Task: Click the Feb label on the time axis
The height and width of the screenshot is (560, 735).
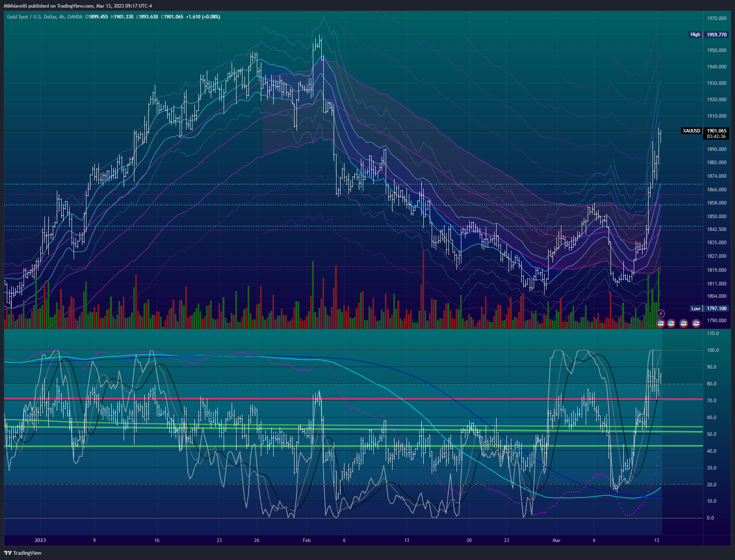Action: coord(307,540)
